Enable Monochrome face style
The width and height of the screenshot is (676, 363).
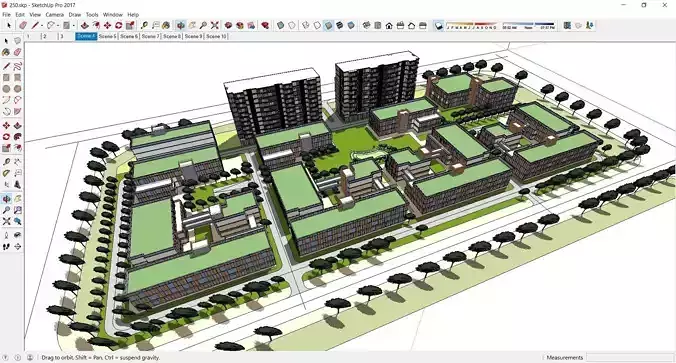(351, 25)
